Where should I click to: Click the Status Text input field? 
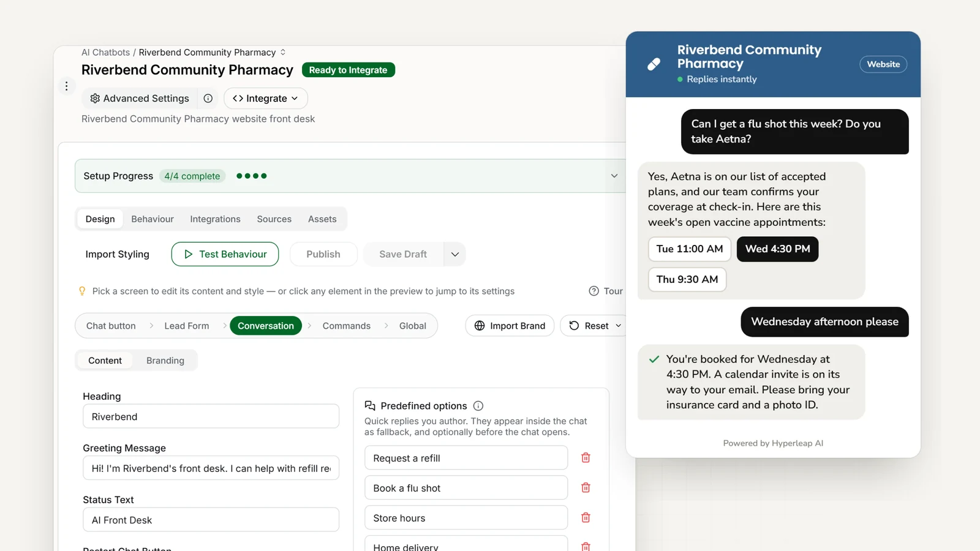(x=211, y=520)
